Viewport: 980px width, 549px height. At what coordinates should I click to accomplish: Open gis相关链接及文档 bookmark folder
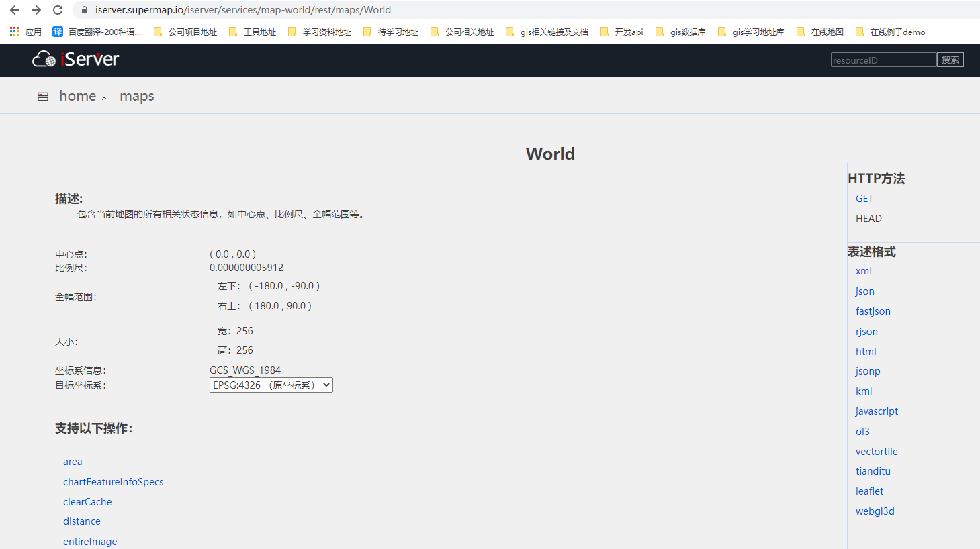tap(547, 32)
